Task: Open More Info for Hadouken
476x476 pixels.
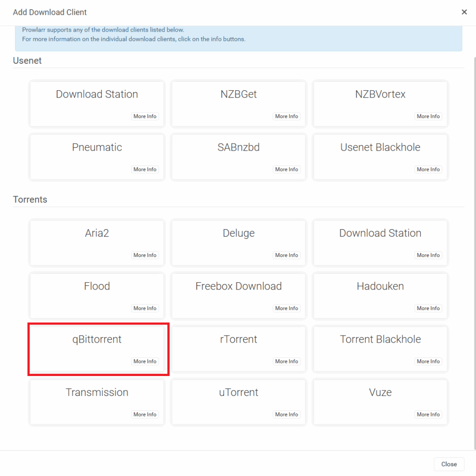Action: pyautogui.click(x=428, y=309)
